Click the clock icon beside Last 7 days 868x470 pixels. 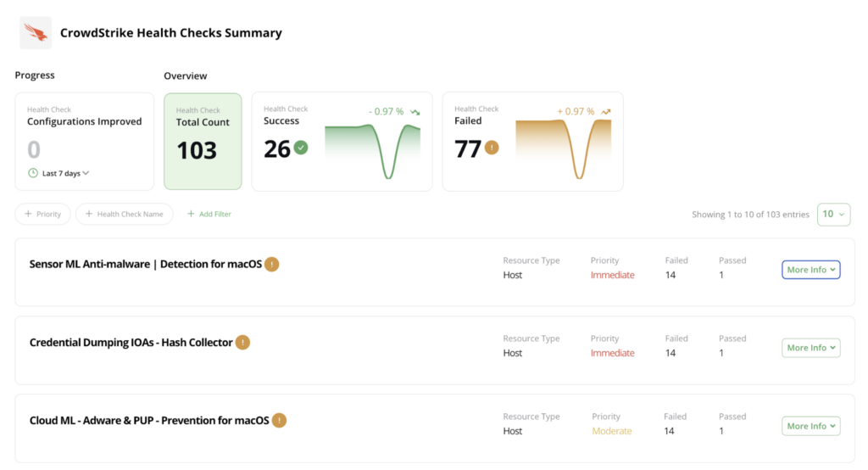pyautogui.click(x=33, y=173)
